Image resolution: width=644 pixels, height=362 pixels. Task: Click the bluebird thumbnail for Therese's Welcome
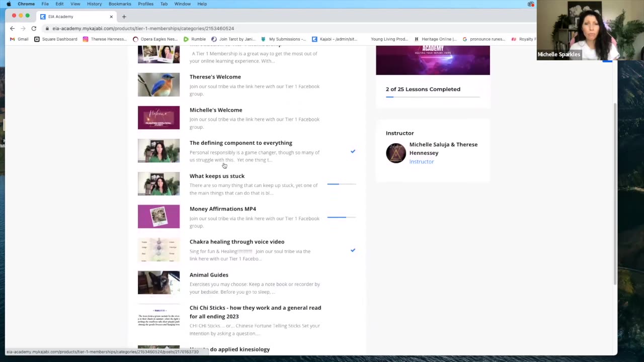(158, 84)
